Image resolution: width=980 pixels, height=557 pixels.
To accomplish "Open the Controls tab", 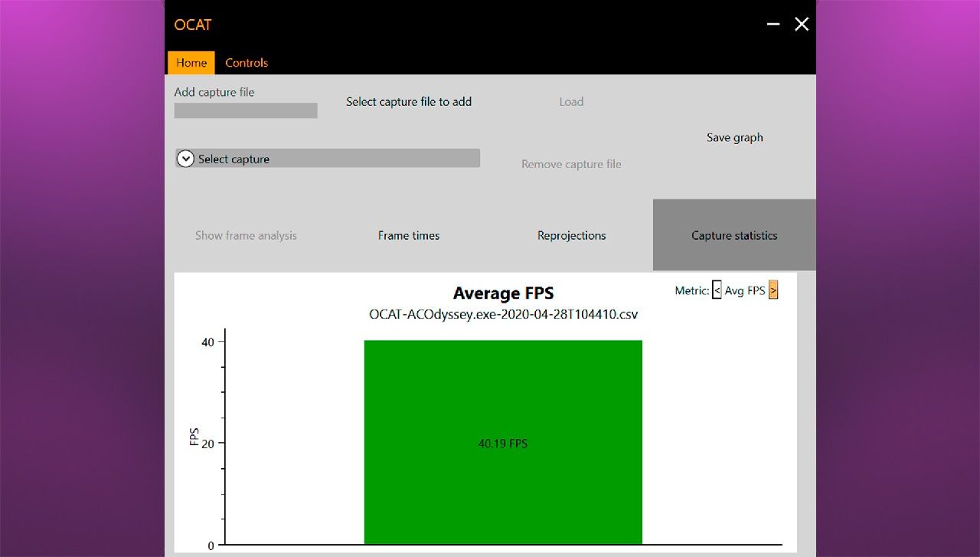I will pyautogui.click(x=247, y=63).
